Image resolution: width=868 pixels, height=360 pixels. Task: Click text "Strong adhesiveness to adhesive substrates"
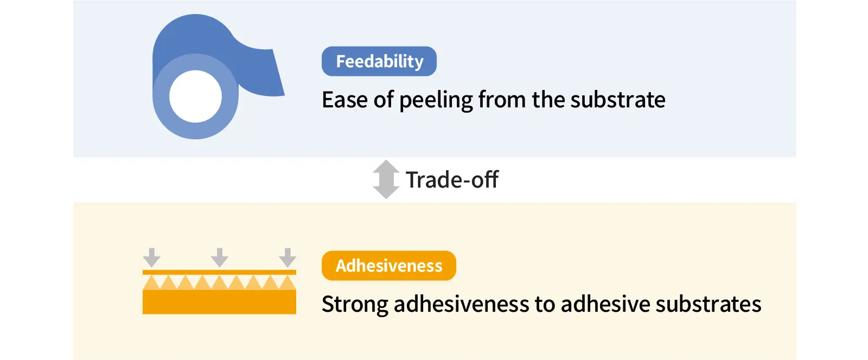pyautogui.click(x=541, y=304)
